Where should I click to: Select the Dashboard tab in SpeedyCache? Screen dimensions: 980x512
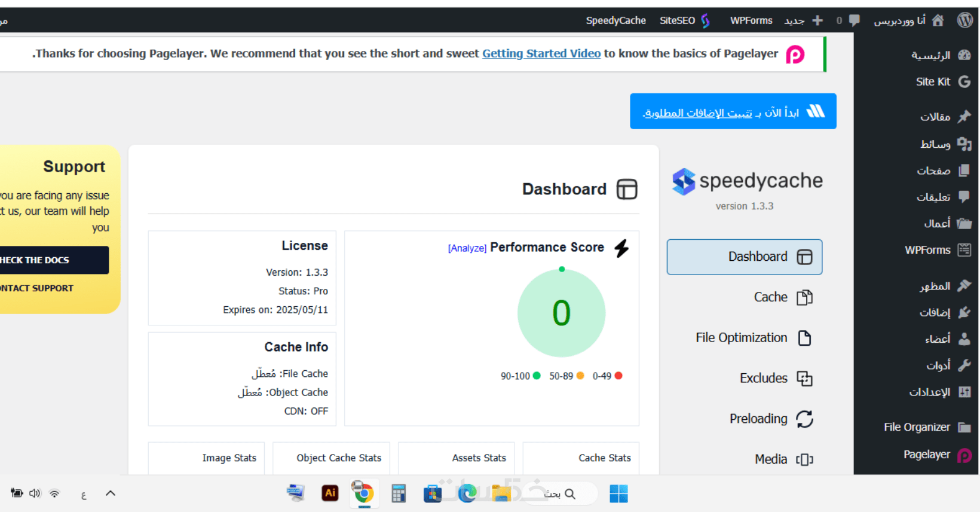point(745,257)
